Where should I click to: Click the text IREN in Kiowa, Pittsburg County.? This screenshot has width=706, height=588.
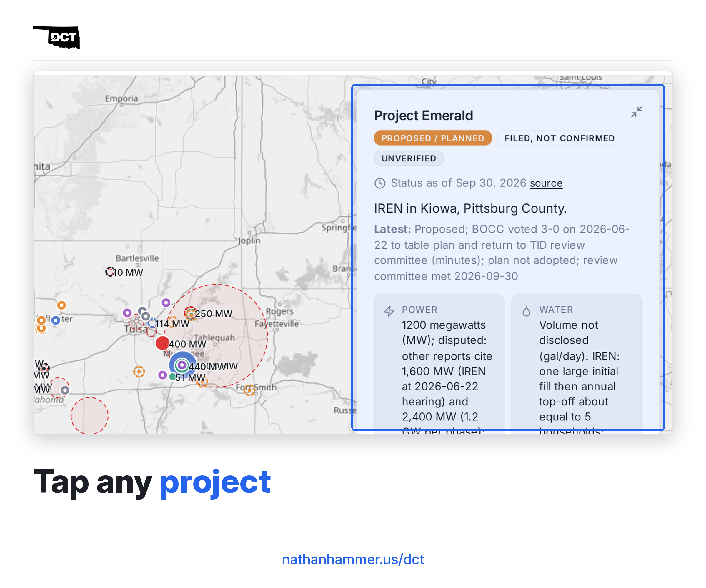tap(470, 208)
